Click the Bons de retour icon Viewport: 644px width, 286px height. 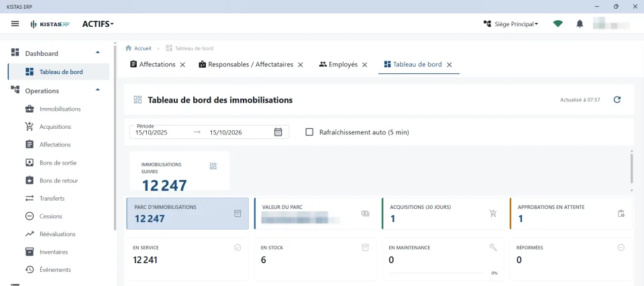coord(29,181)
